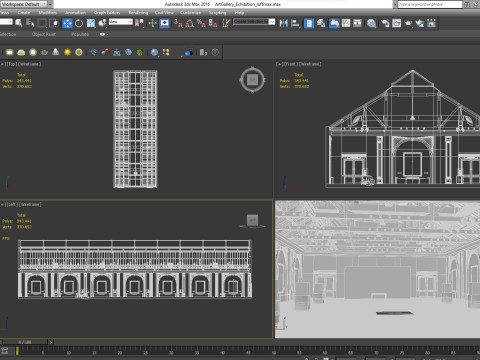
Task: Switch to the Object Paint ribbon tab
Action: [44, 34]
